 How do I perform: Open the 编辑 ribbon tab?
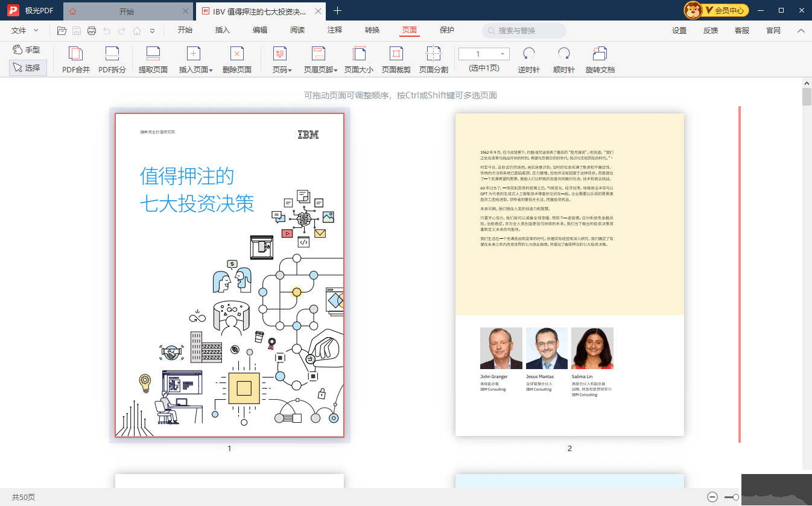(260, 30)
